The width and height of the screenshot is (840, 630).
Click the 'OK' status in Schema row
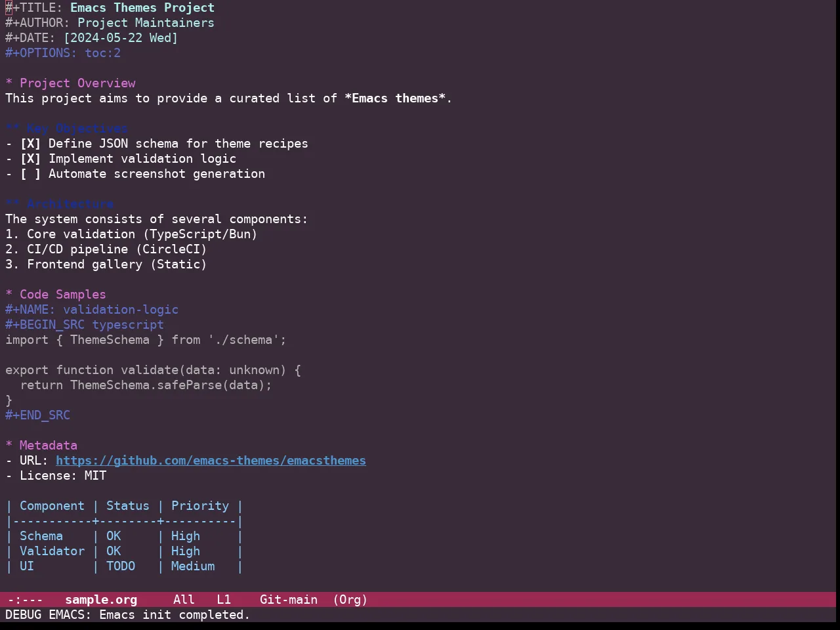[x=114, y=536]
